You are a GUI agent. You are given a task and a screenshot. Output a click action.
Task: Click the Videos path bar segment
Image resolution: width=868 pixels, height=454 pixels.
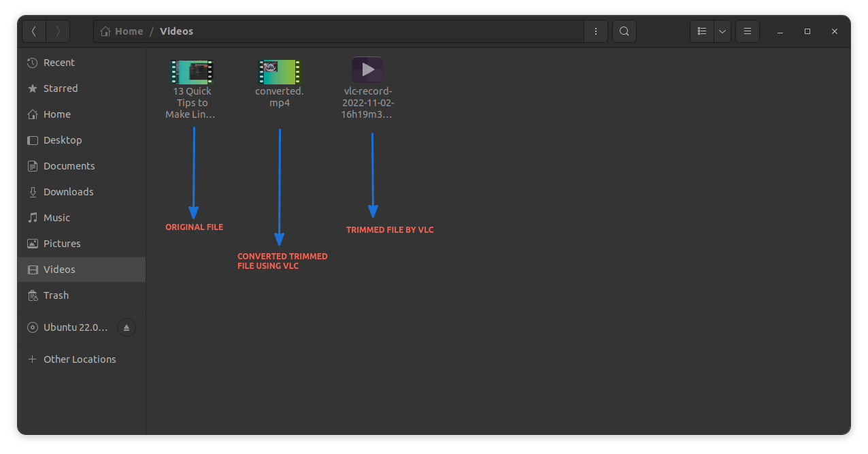pyautogui.click(x=176, y=31)
